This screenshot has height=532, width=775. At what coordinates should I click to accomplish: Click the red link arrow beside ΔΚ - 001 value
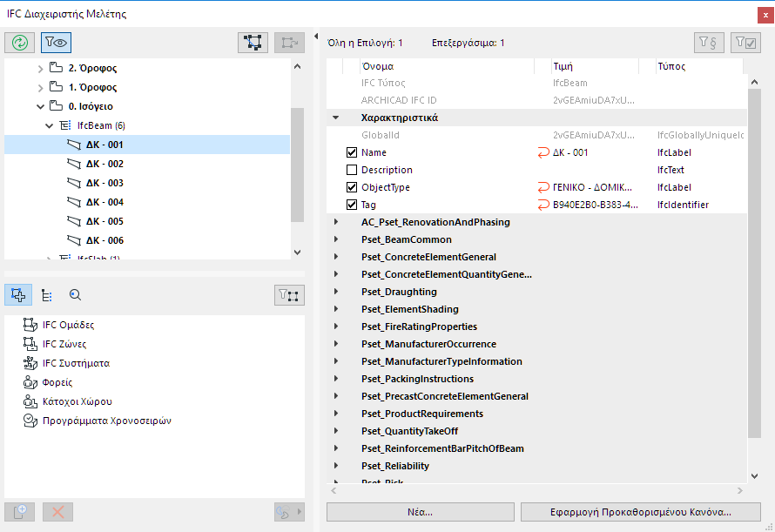click(544, 152)
